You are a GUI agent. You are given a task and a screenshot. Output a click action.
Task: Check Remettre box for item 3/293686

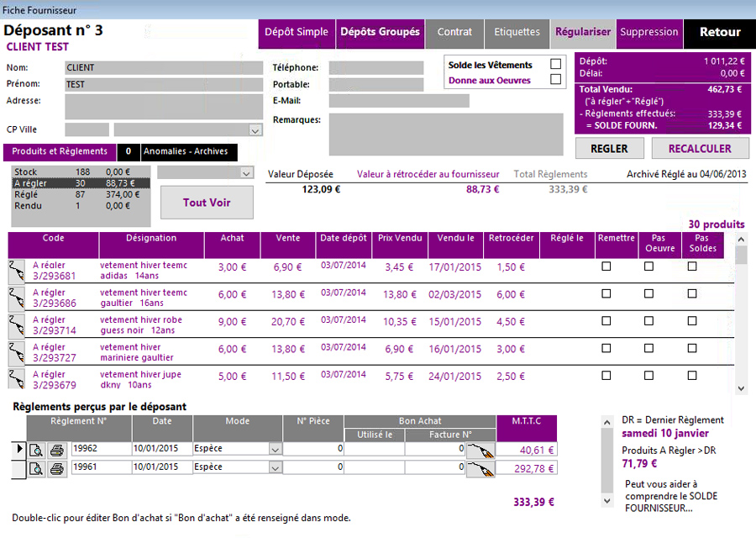pos(606,294)
